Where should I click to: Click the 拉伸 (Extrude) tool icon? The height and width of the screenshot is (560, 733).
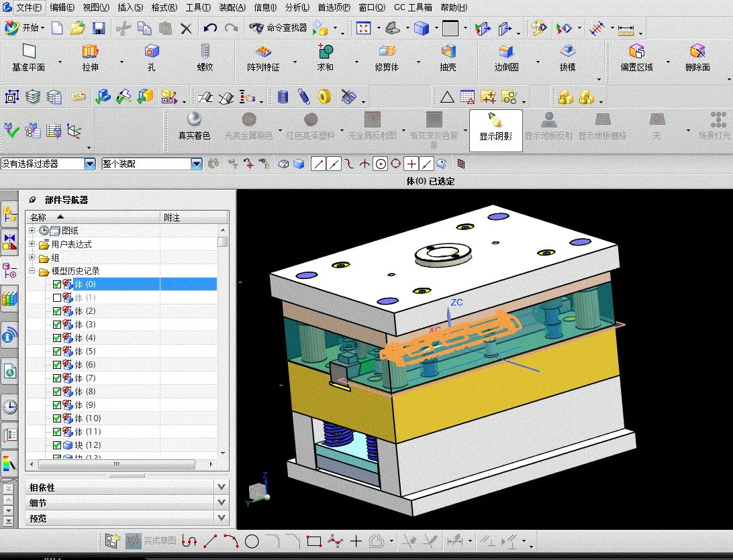point(90,52)
